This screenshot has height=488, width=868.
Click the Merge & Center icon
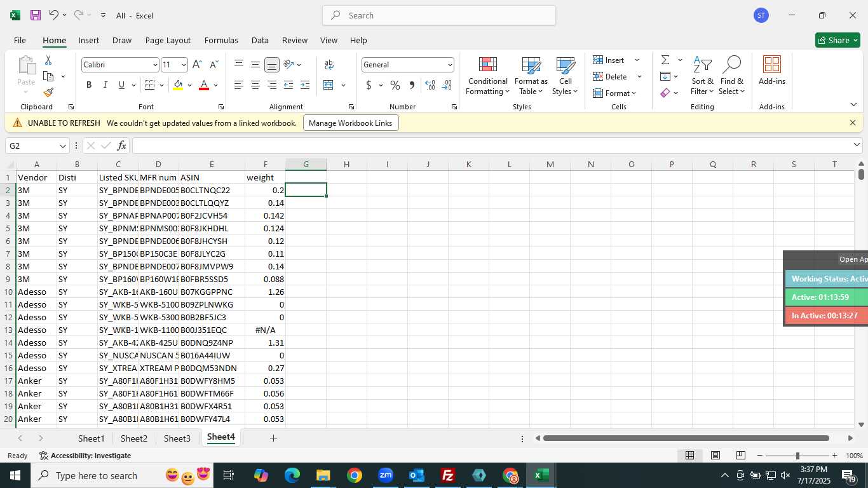click(x=329, y=85)
